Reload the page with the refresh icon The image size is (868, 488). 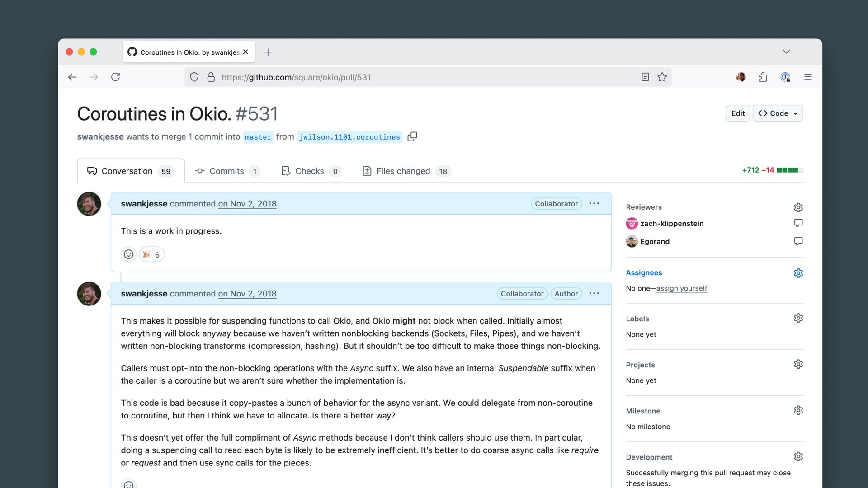point(116,77)
